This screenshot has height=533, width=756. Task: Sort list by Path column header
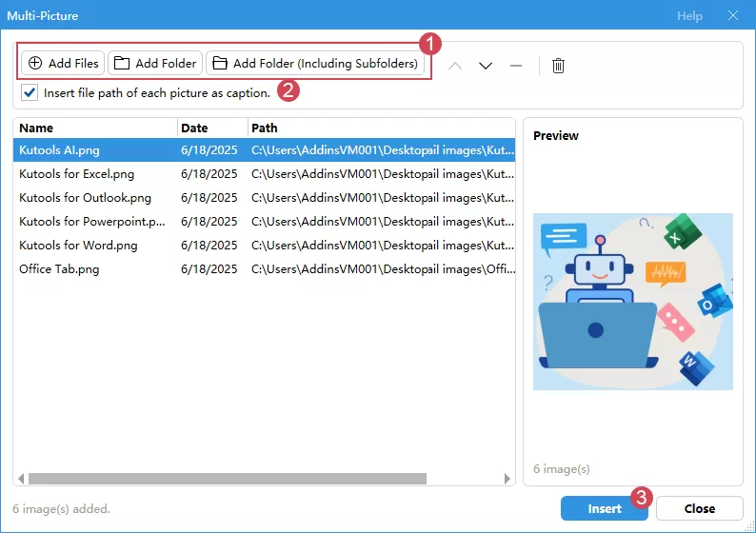coord(382,128)
